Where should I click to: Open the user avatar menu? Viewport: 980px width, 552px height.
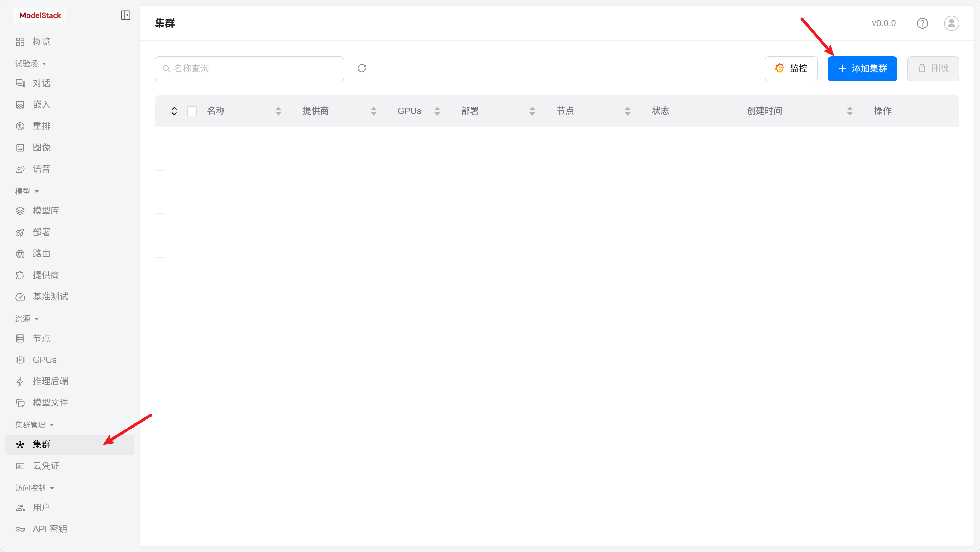click(951, 23)
